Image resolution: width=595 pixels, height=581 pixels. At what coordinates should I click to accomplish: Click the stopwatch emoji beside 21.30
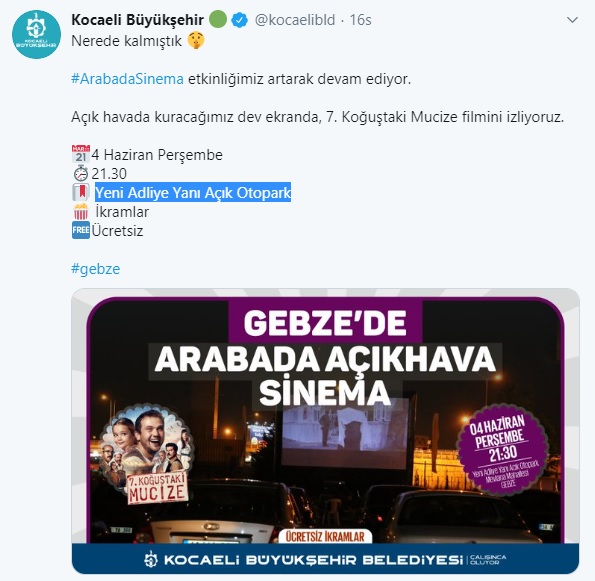[x=80, y=173]
